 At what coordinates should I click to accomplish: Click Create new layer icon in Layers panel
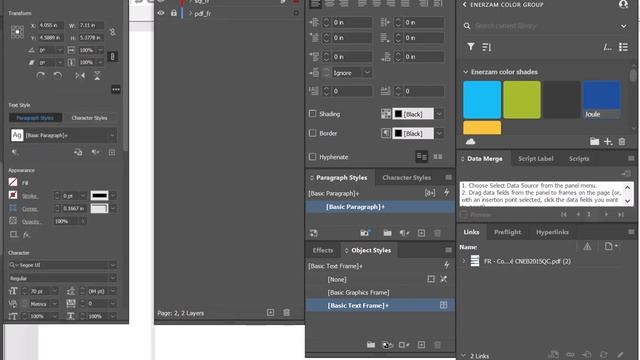click(270, 313)
